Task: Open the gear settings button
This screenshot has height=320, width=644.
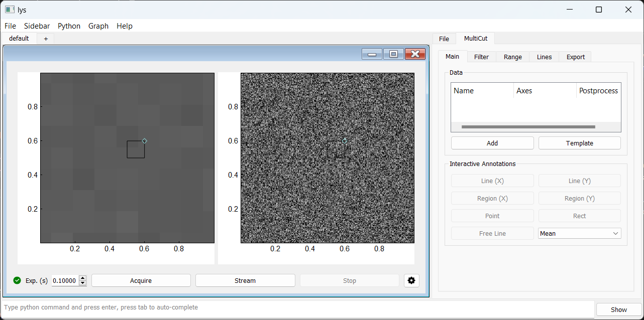Action: click(411, 280)
